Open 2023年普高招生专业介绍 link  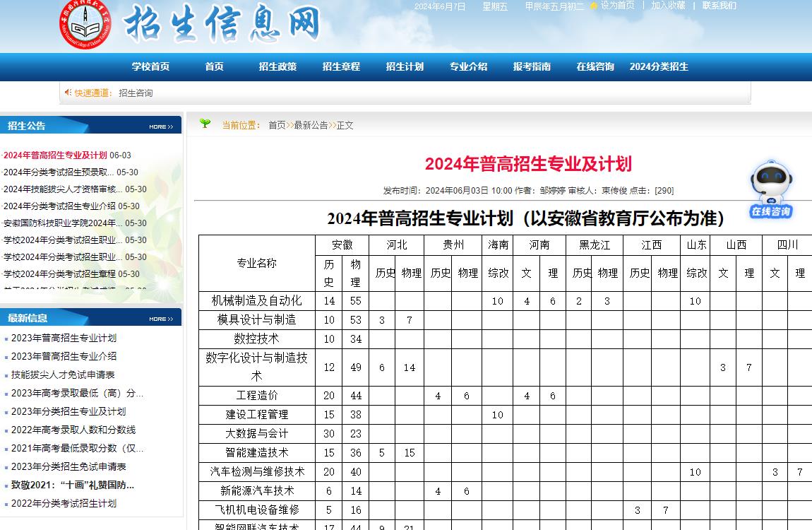[64, 356]
